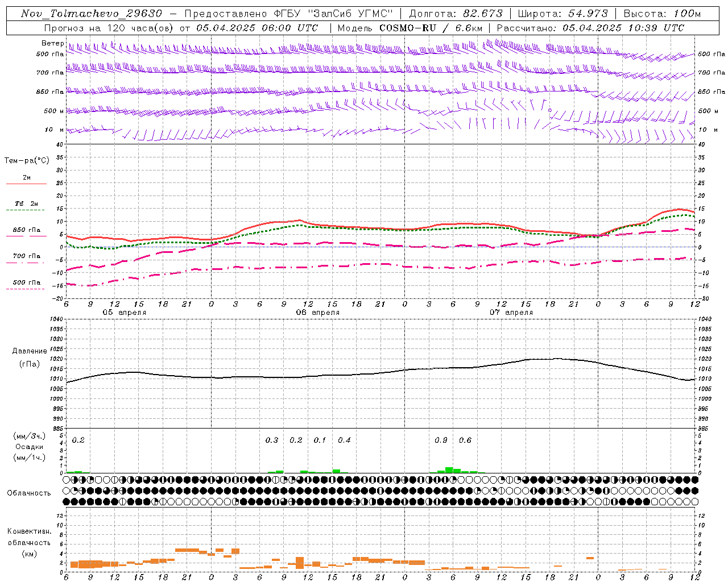Select the 'Долгота: 82.673' header value
This screenshot has height=582, width=728.
pyautogui.click(x=456, y=14)
